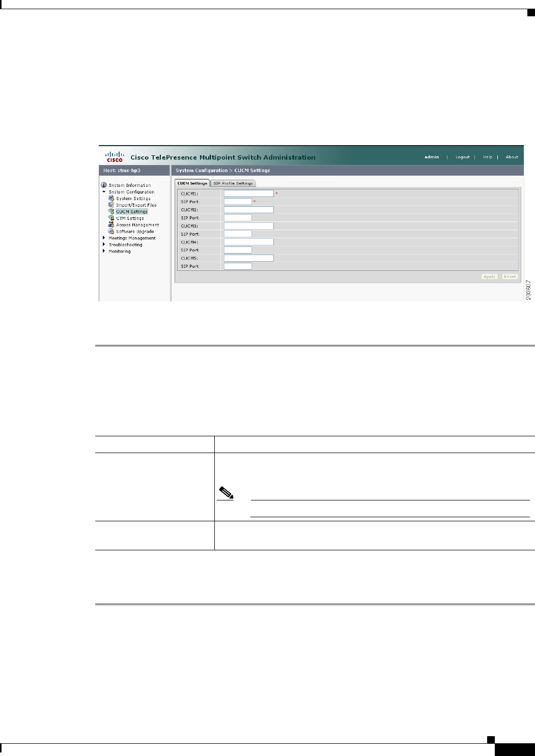This screenshot has width=535, height=756.
Task: Select Access Management tree item
Action: click(137, 225)
